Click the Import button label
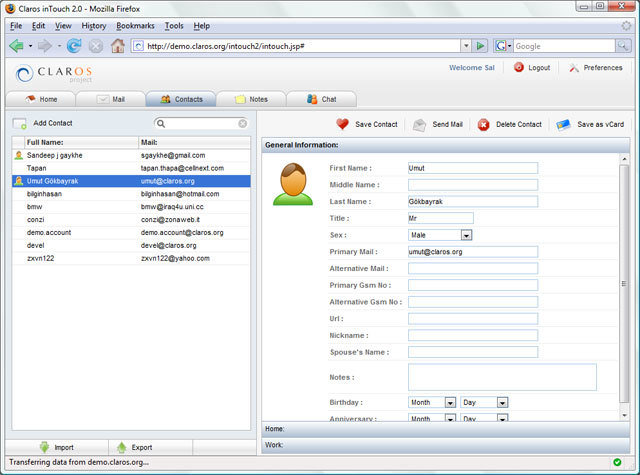The width and height of the screenshot is (640, 475). click(x=64, y=448)
